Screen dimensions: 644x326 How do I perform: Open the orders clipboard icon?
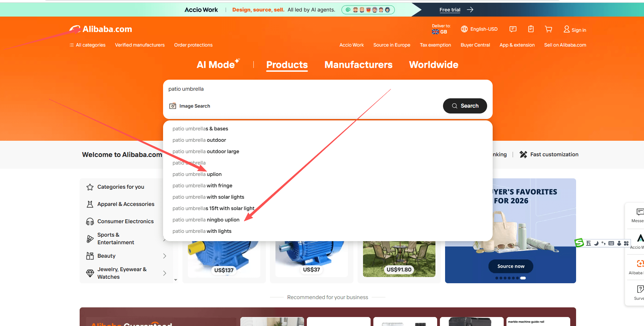point(531,29)
